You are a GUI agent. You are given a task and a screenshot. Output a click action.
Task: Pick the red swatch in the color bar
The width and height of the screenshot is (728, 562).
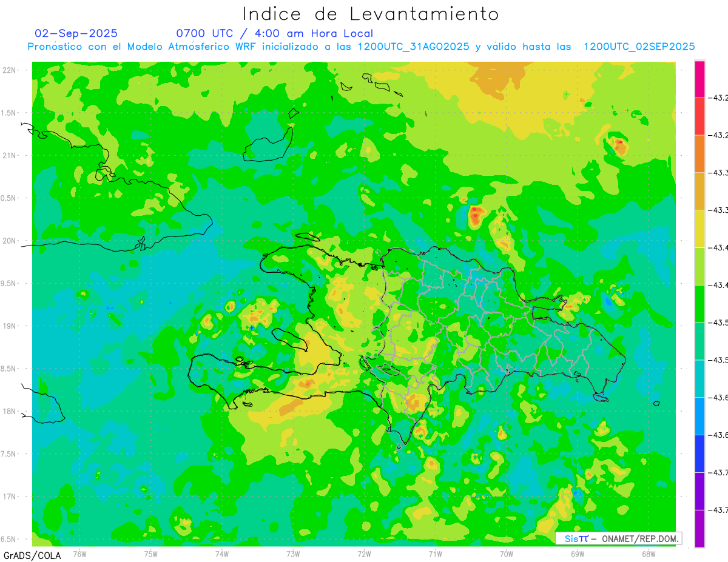click(699, 116)
